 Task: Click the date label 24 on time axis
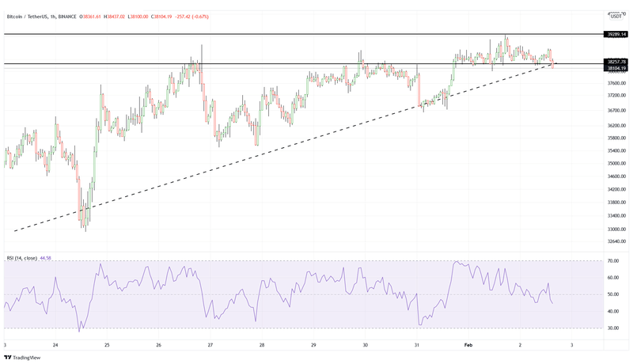[55, 345]
